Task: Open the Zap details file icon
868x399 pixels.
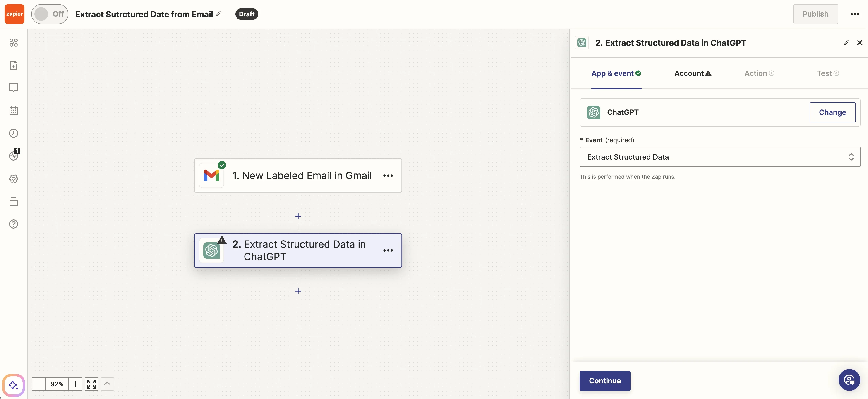Action: pos(14,65)
